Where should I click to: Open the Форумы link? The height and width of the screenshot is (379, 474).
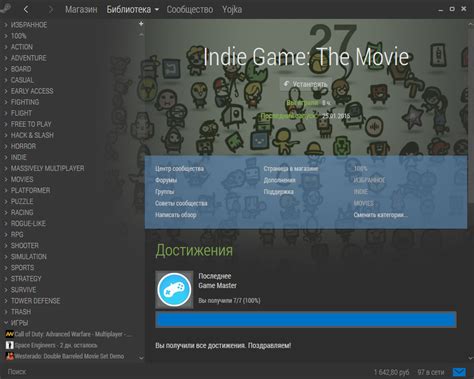coord(166,180)
